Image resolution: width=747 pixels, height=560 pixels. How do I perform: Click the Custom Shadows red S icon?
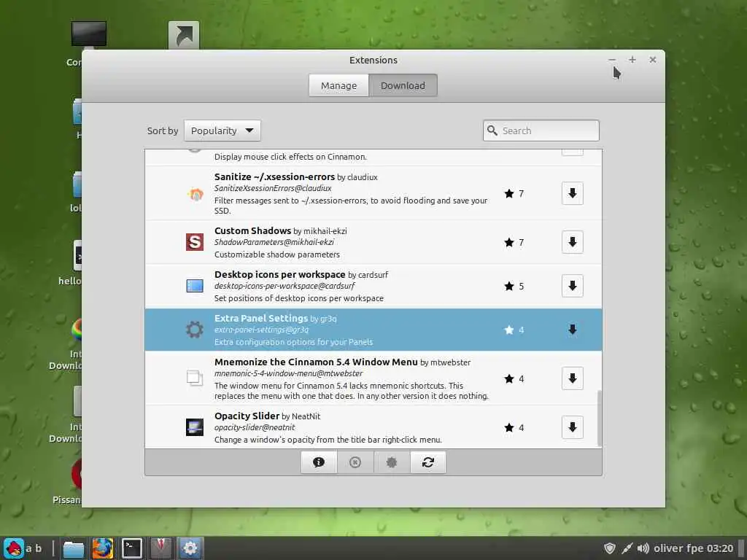point(195,242)
